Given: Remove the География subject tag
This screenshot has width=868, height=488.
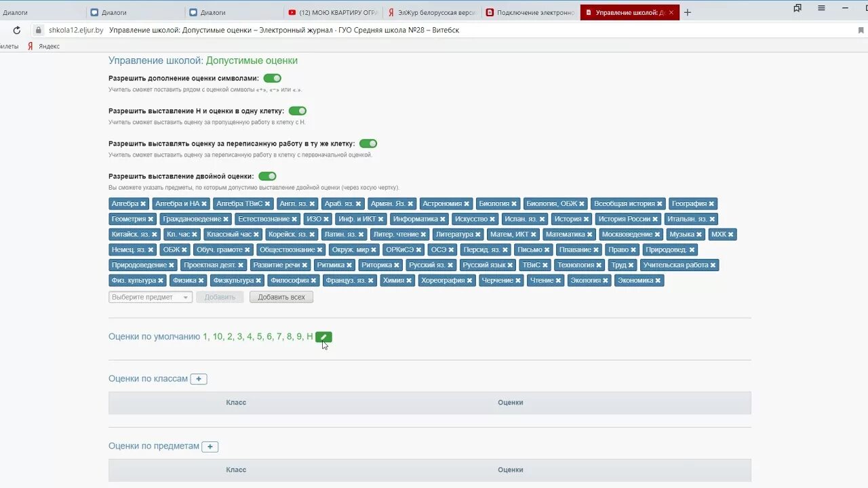Looking at the screenshot, I should 711,204.
